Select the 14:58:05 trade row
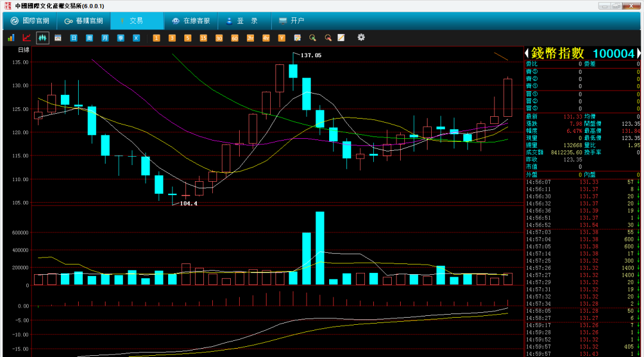 tap(583, 311)
